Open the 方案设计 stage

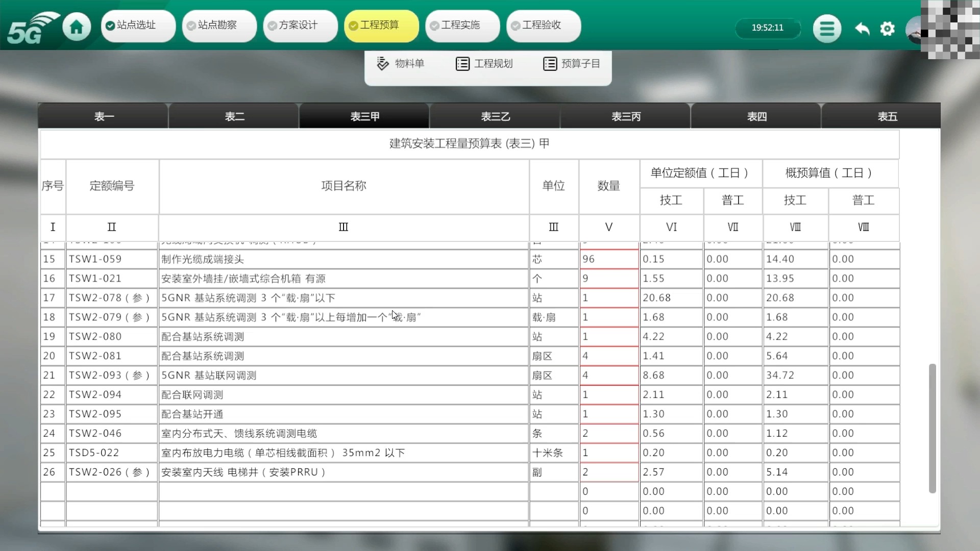point(301,26)
